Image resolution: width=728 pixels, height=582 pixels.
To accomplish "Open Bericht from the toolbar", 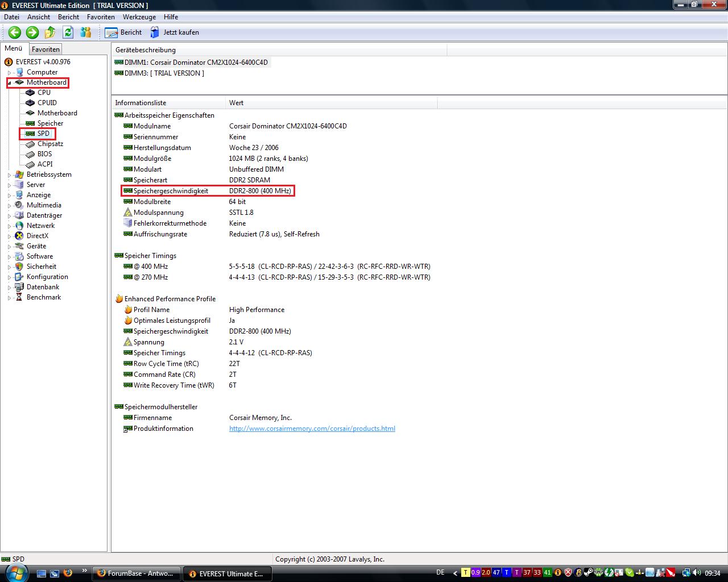I will [123, 32].
